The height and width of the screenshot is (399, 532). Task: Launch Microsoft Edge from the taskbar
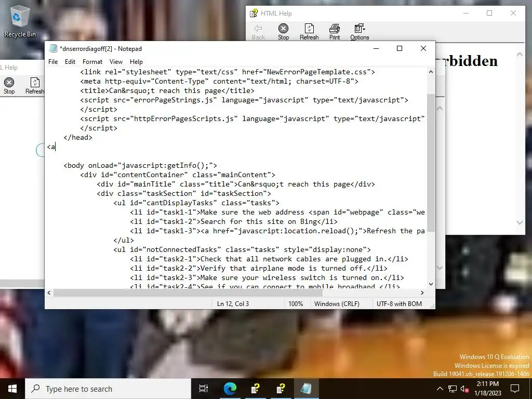click(x=230, y=389)
